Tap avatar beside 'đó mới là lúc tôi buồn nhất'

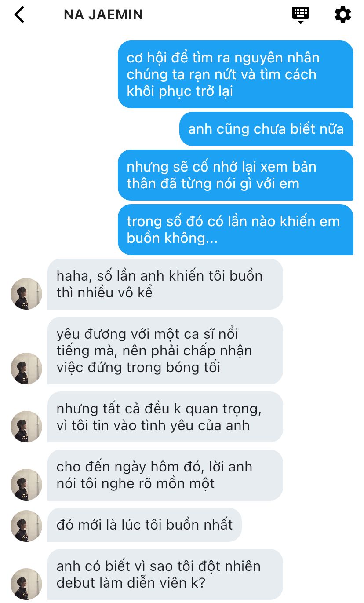coord(26,526)
